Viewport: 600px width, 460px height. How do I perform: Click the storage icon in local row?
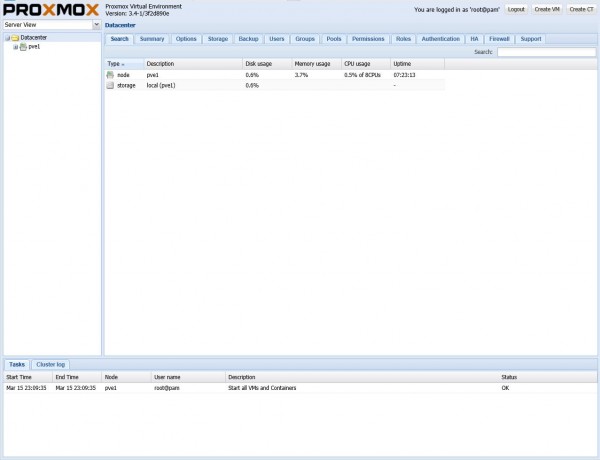pyautogui.click(x=110, y=85)
